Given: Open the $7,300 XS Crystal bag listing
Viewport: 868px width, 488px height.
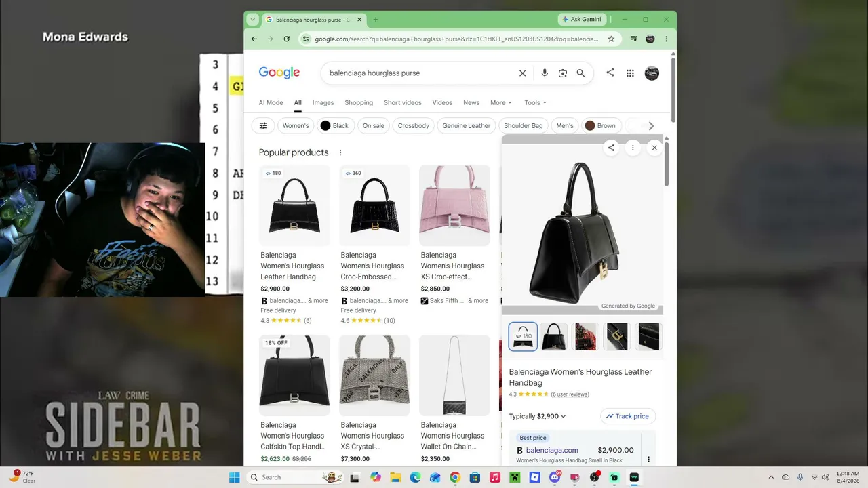Looking at the screenshot, I should click(374, 401).
